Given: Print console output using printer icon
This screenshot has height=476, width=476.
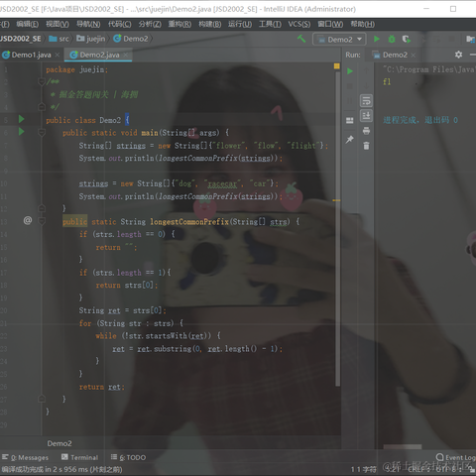Looking at the screenshot, I should [x=366, y=131].
